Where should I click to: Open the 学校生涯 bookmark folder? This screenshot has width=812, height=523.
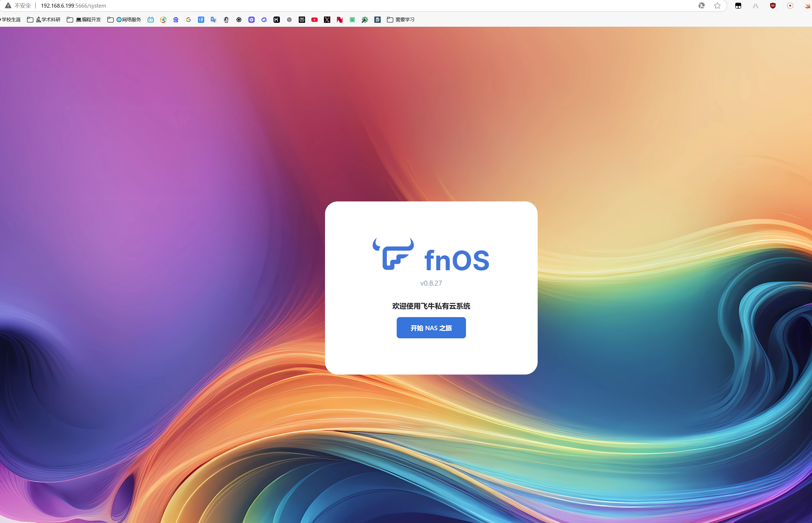[x=10, y=20]
